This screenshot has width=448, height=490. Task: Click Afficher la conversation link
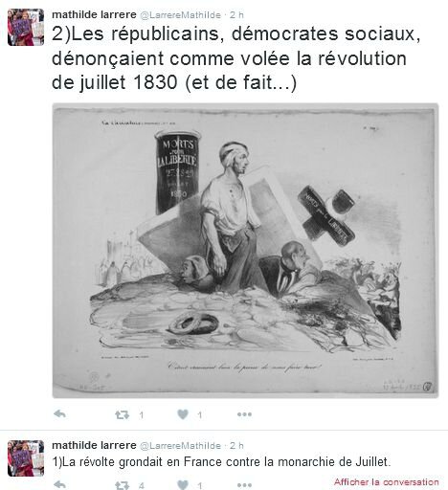386,481
